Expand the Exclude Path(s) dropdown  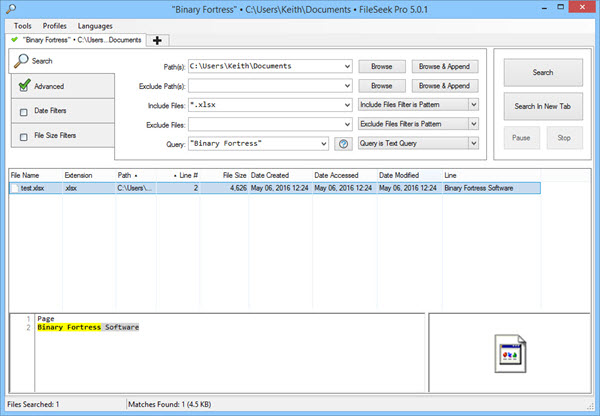pos(347,86)
